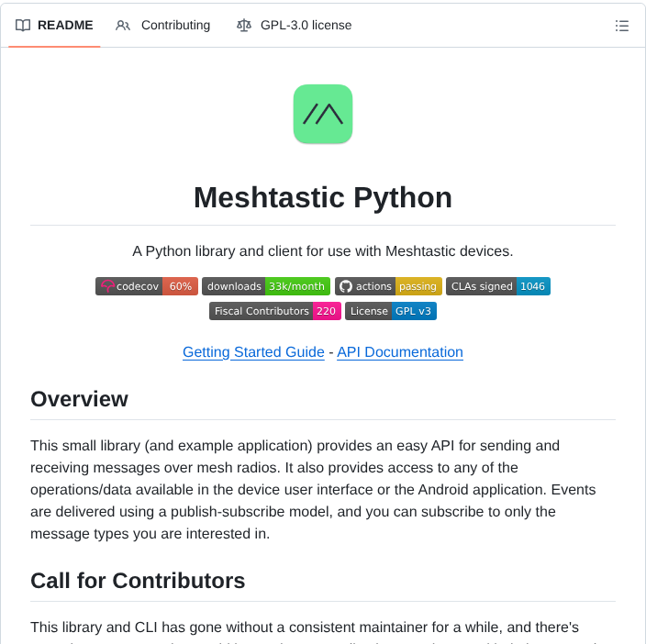646x644 pixels.
Task: Open the API Documentation link
Action: [400, 352]
